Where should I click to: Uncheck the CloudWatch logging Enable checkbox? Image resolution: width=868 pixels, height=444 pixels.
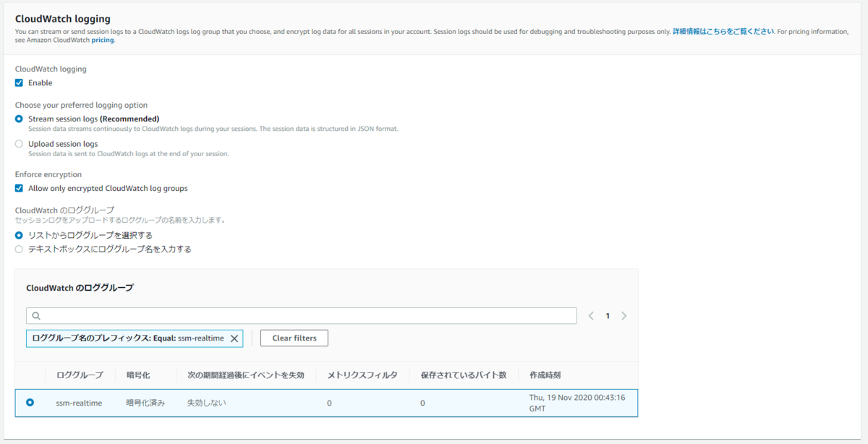19,82
